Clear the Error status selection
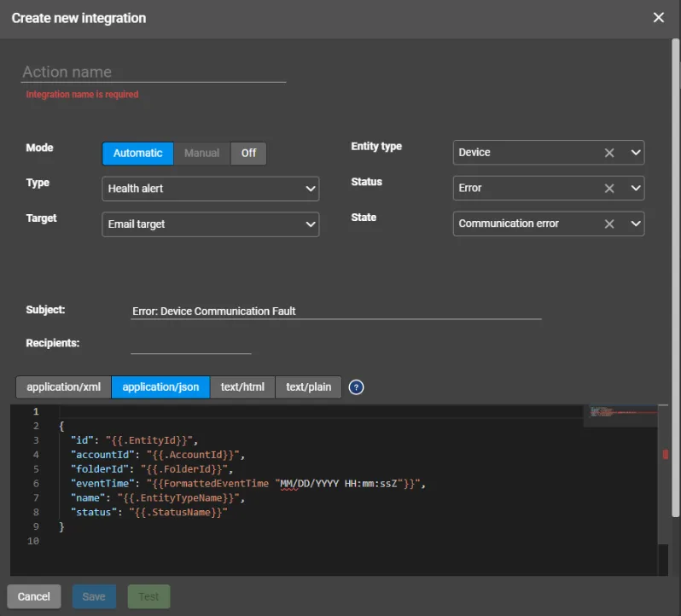Screen dimensions: 681x616 point(609,189)
